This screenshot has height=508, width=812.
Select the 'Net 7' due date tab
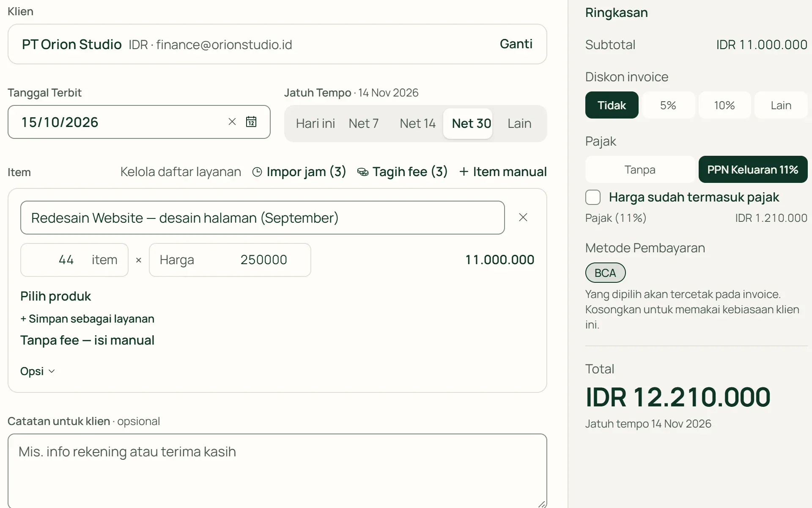(364, 123)
